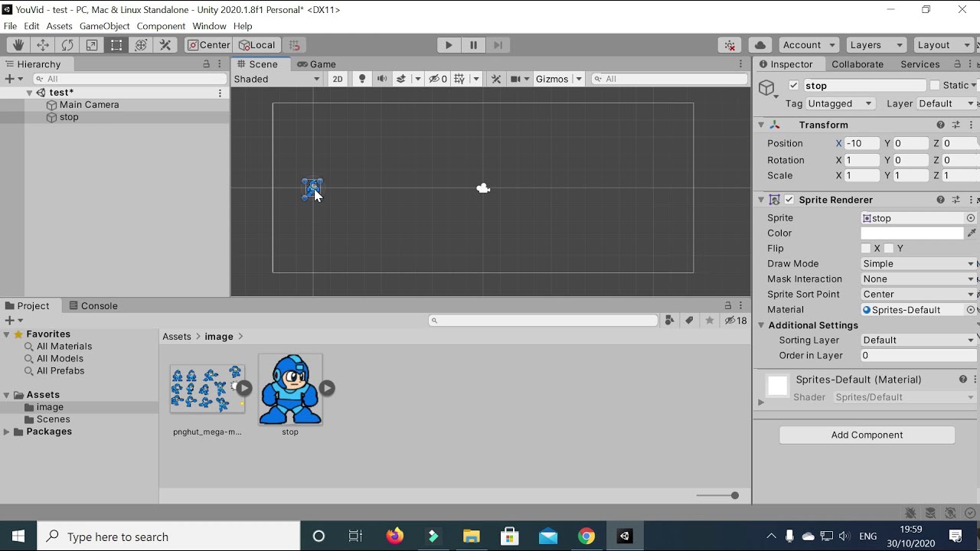This screenshot has height=551, width=980.
Task: Toggle the scene grid icon
Action: [459, 79]
